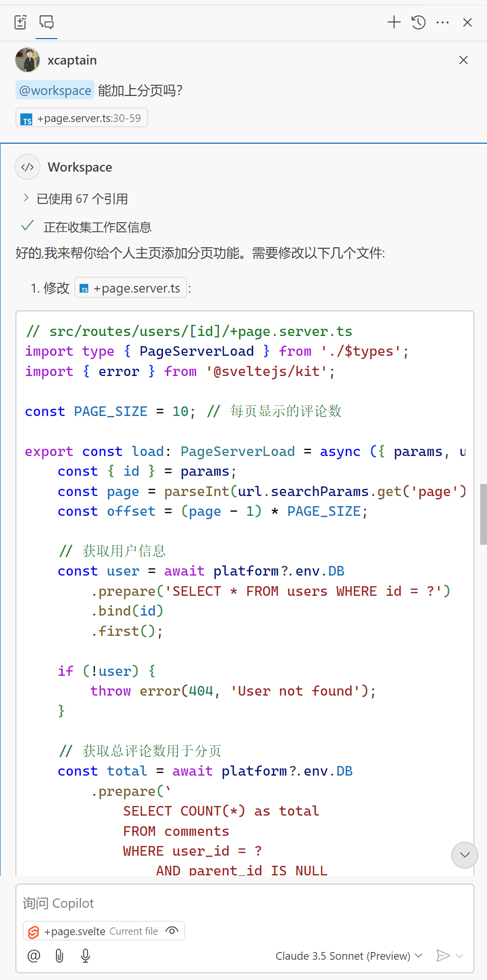This screenshot has width=487, height=980.
Task: Click the PAGE_SIZE constant declaration line
Action: pyautogui.click(x=183, y=411)
